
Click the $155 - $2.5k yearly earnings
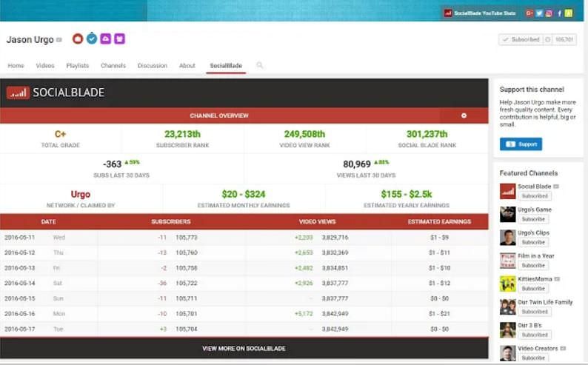point(407,194)
